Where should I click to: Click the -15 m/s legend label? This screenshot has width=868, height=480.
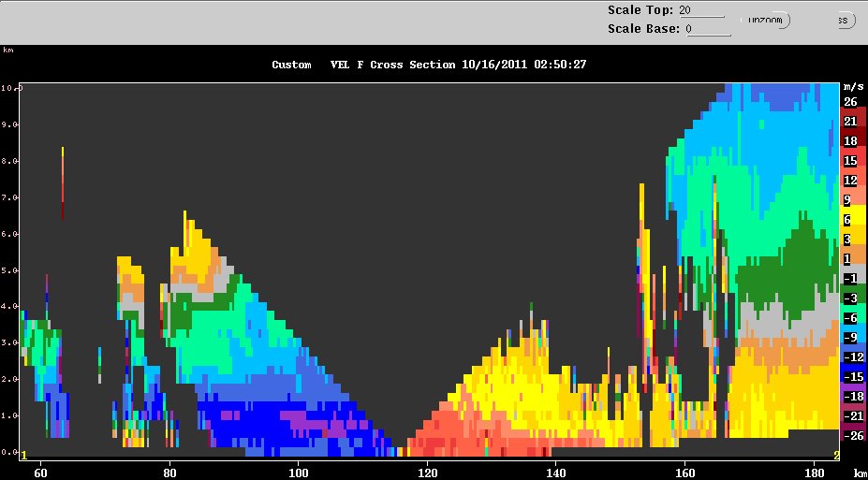853,376
